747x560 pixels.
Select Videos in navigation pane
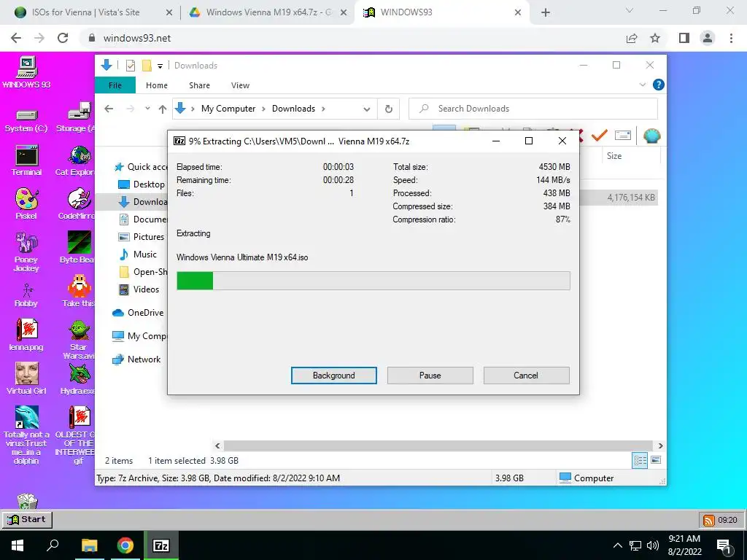(139, 289)
